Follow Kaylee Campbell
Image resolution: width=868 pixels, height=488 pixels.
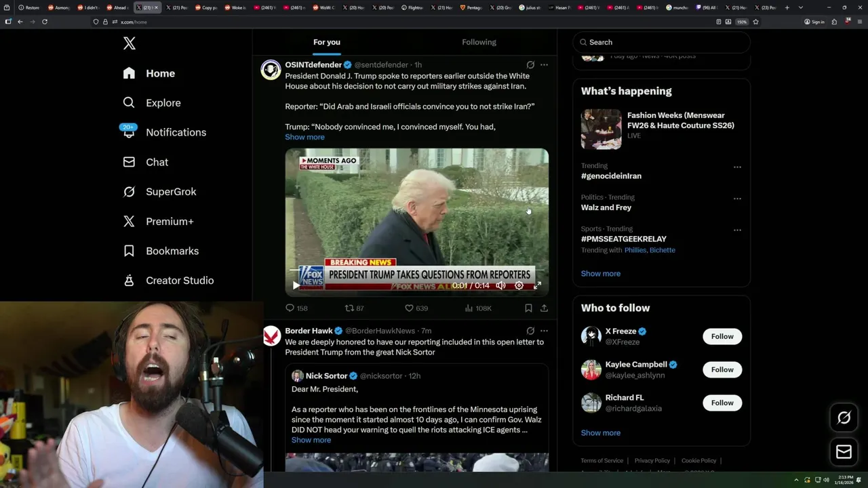pyautogui.click(x=722, y=369)
